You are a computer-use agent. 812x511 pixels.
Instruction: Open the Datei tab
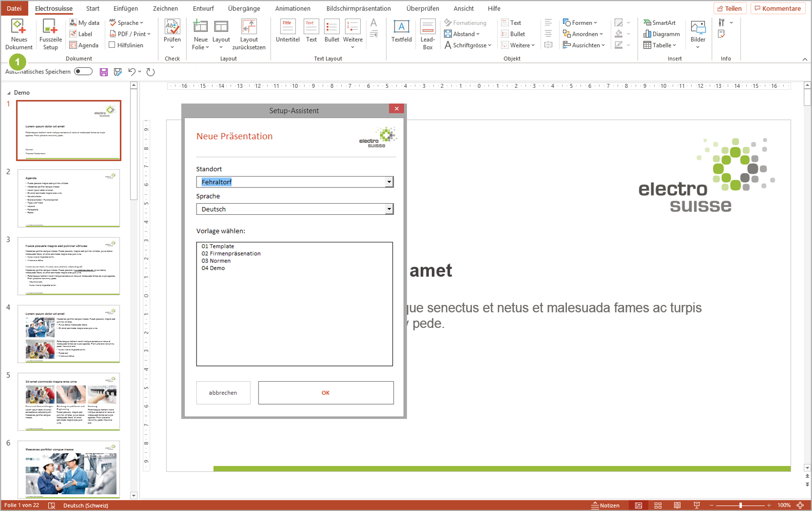point(14,8)
